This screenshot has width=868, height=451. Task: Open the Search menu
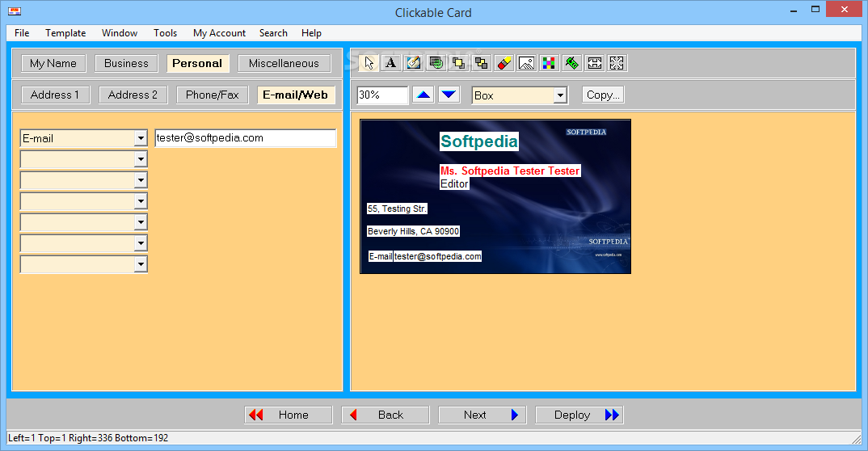click(273, 33)
